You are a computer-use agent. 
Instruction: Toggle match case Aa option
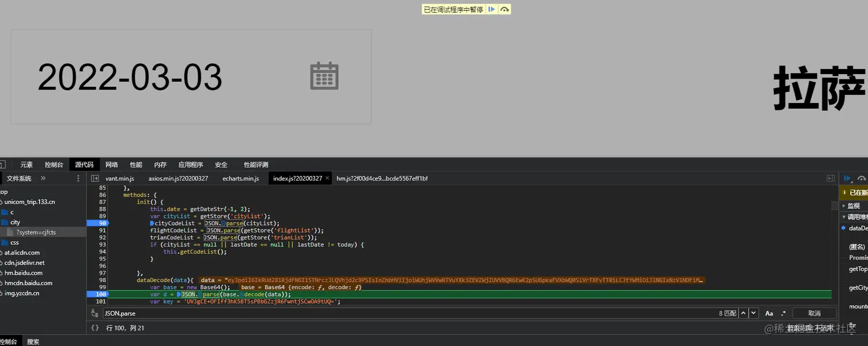(769, 313)
